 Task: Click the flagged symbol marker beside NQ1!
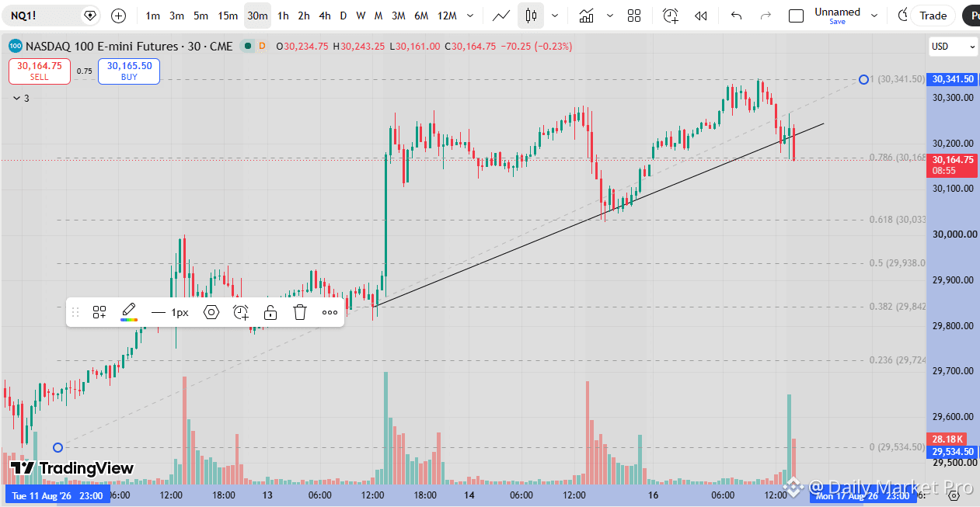[90, 15]
